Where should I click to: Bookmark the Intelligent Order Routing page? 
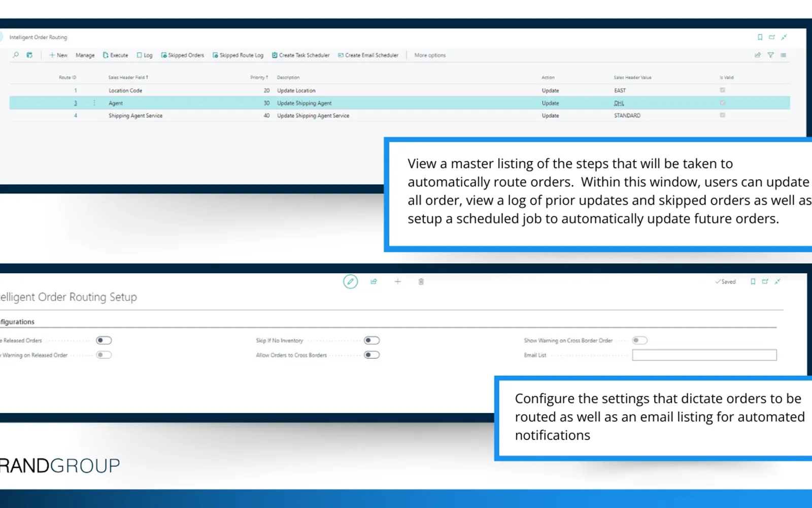pyautogui.click(x=760, y=37)
